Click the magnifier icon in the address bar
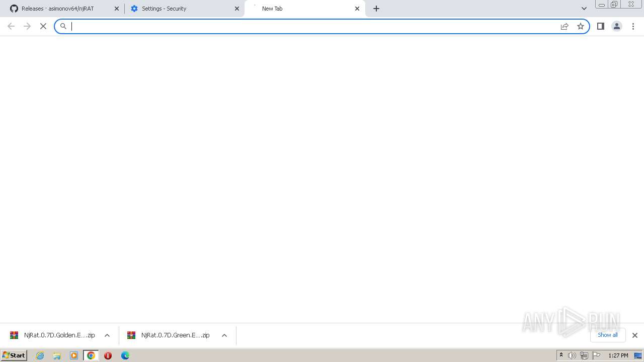The width and height of the screenshot is (644, 362). click(x=63, y=26)
